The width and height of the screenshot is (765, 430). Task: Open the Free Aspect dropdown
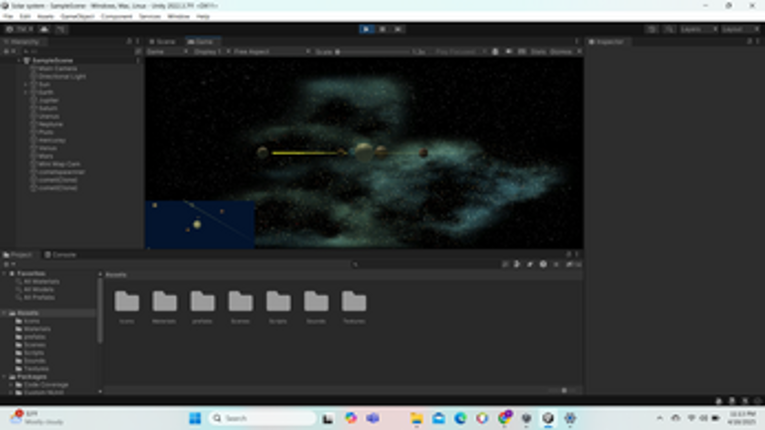(271, 52)
